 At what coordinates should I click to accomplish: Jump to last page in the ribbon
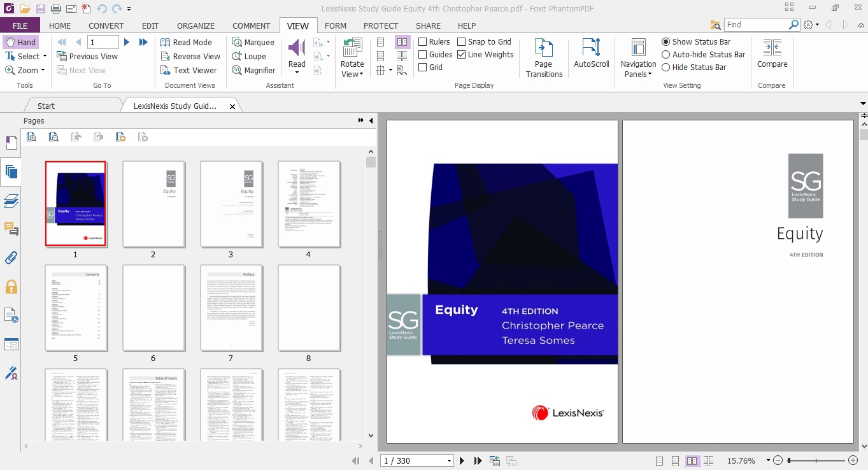tap(143, 42)
